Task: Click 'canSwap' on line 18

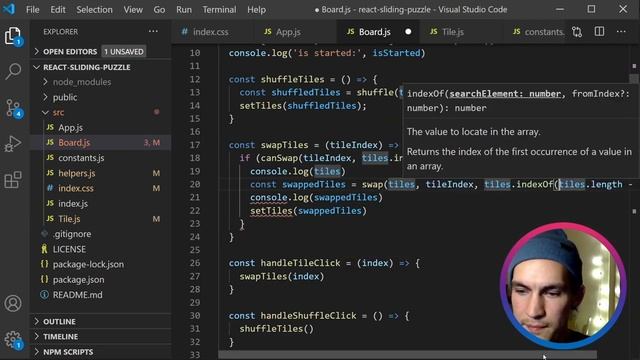Action: (280, 158)
